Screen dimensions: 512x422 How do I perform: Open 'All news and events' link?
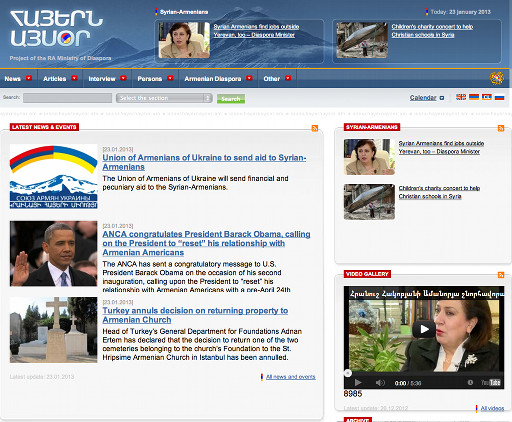pyautogui.click(x=291, y=377)
